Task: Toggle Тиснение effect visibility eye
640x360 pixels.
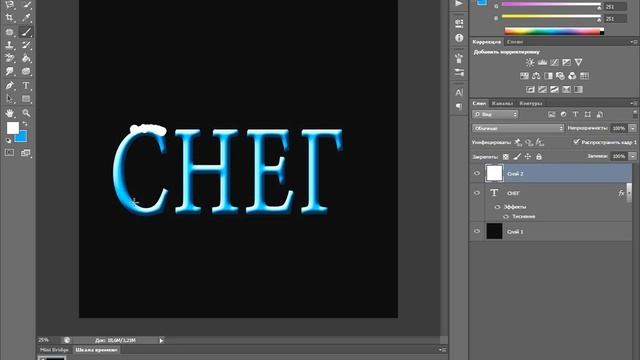Action: [506, 217]
